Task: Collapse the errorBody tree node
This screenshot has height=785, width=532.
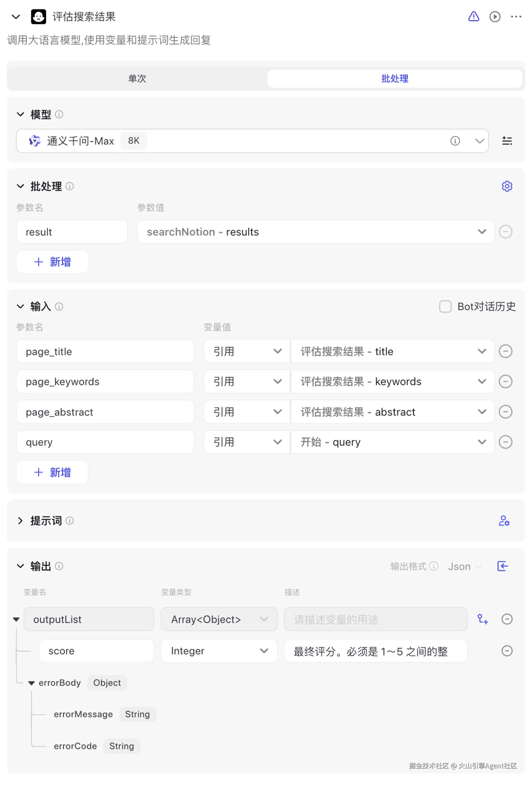Action: (31, 683)
